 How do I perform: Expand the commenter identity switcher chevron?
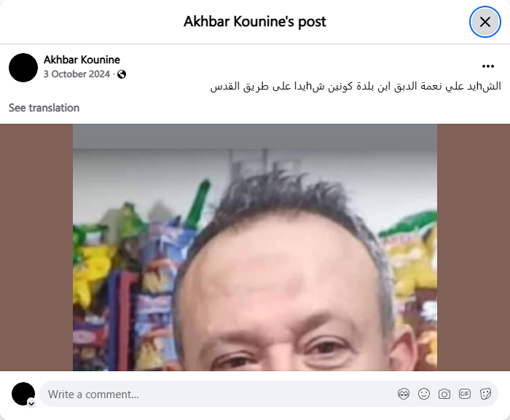31,404
